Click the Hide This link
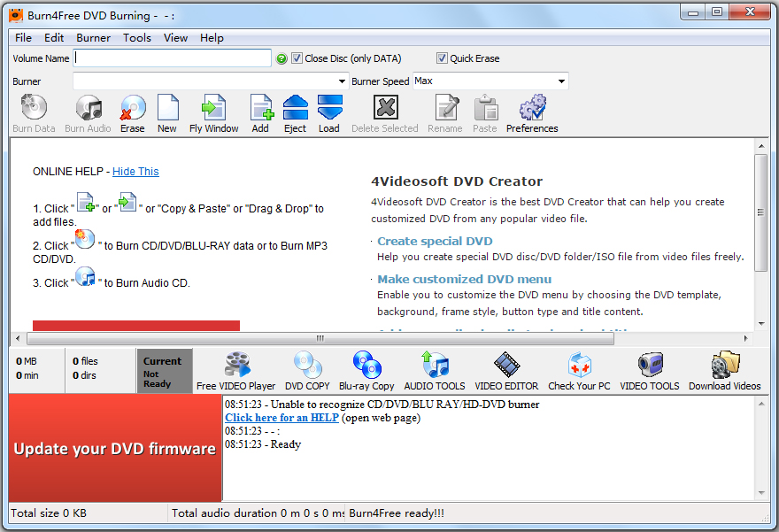Image resolution: width=779 pixels, height=532 pixels. pos(135,172)
